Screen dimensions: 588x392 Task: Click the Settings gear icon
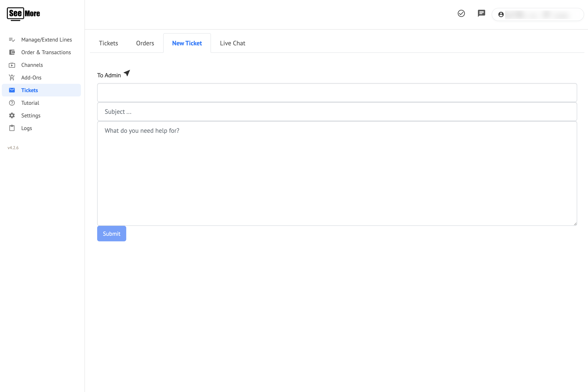(12, 115)
